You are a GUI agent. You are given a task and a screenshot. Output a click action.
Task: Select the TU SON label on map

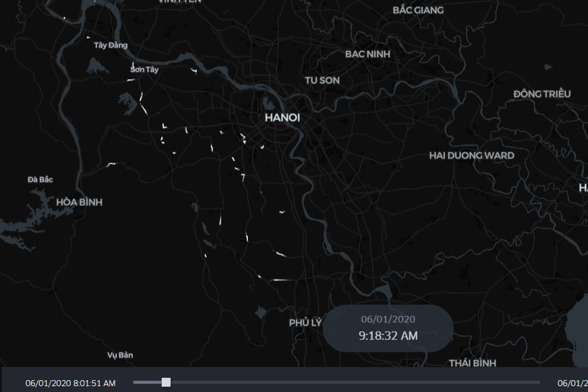(322, 80)
